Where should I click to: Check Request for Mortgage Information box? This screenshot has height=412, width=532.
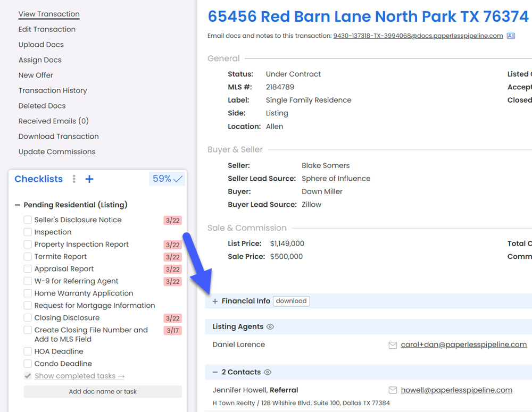(28, 306)
